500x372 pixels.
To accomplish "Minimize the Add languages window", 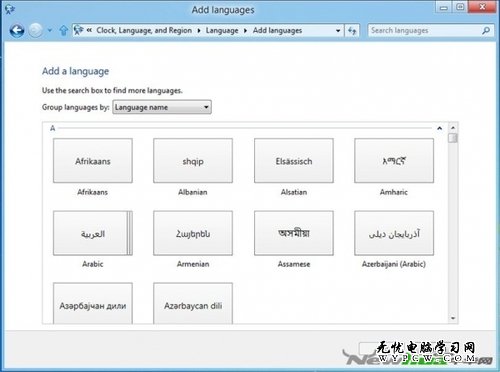I will tap(444, 8).
